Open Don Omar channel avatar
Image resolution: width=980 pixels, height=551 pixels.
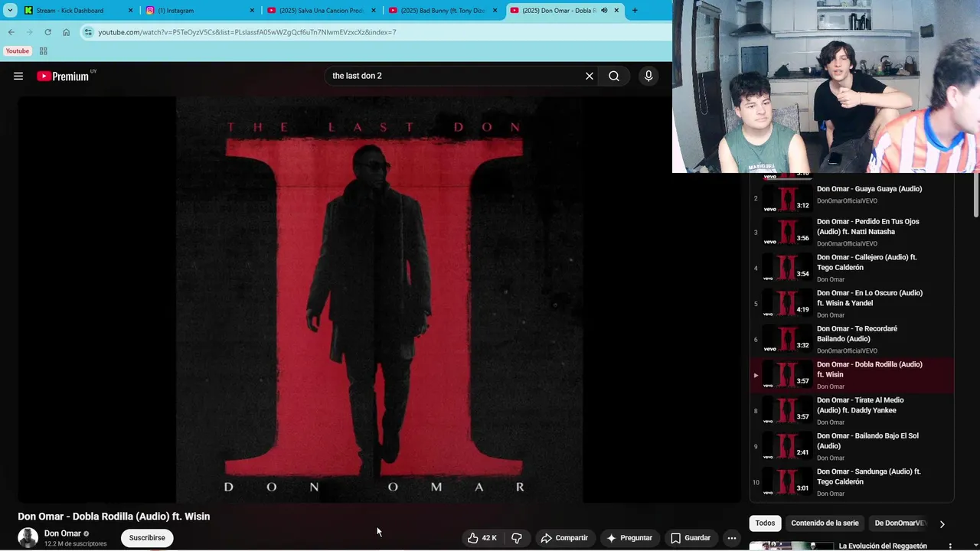point(28,538)
